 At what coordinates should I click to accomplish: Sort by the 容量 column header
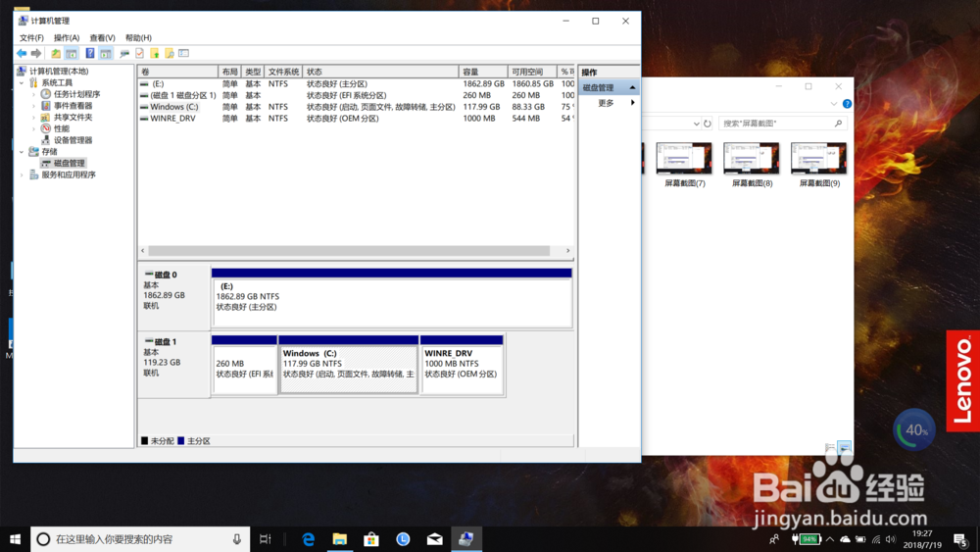tap(483, 72)
